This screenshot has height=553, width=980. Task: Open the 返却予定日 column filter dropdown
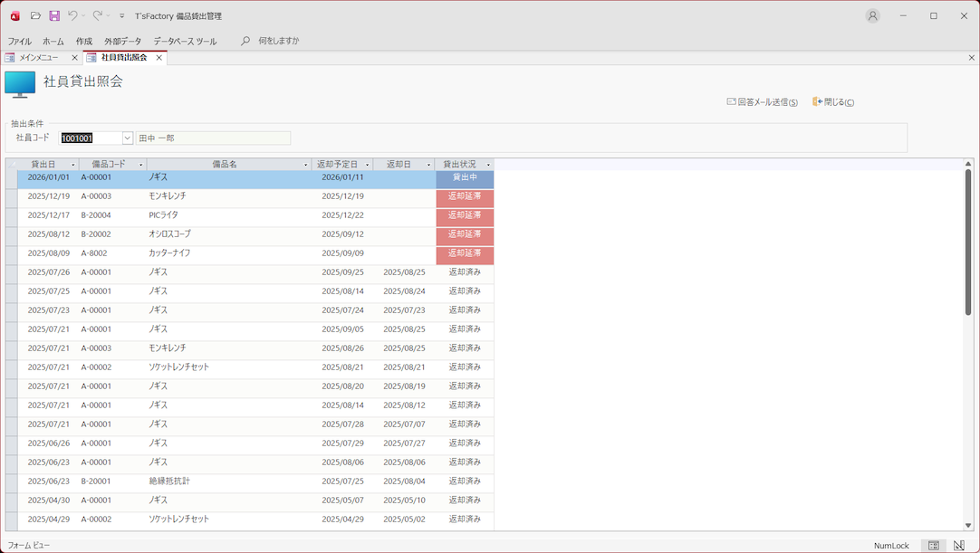pyautogui.click(x=367, y=165)
